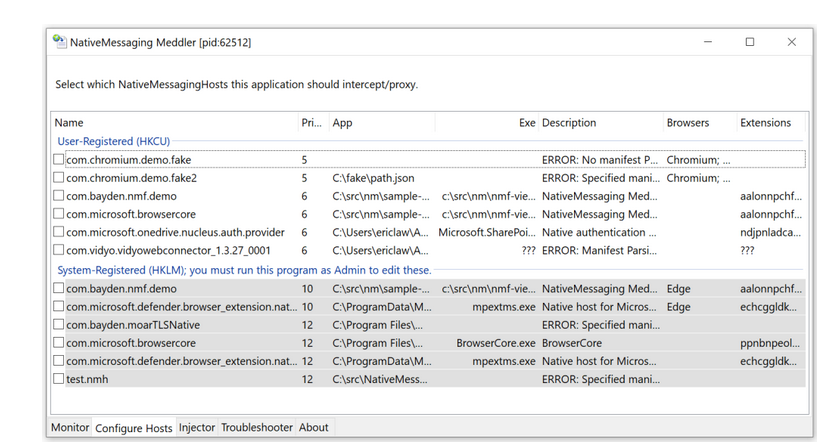Screen dimensions: 832x444
Task: Select checkbox for com.bayden.moarTLSNative
Action: 59,325
